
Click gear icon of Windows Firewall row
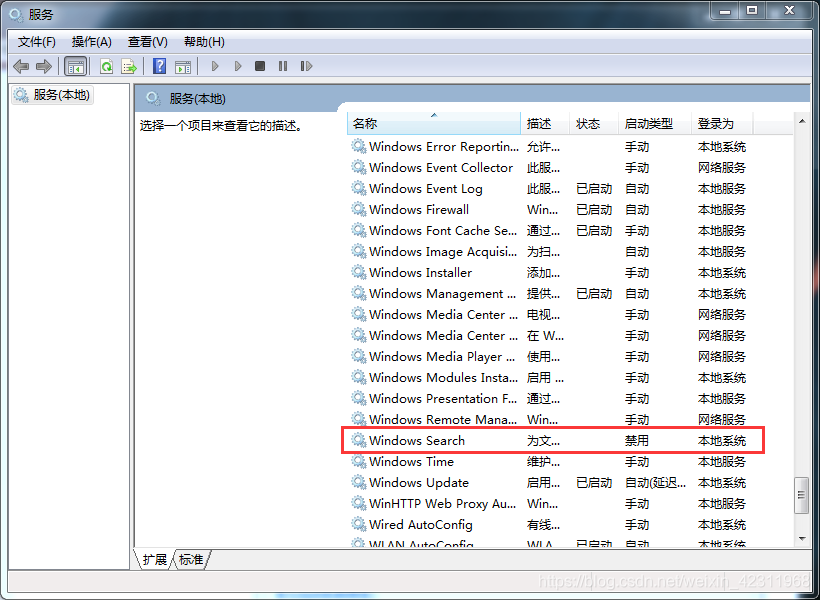(358, 209)
